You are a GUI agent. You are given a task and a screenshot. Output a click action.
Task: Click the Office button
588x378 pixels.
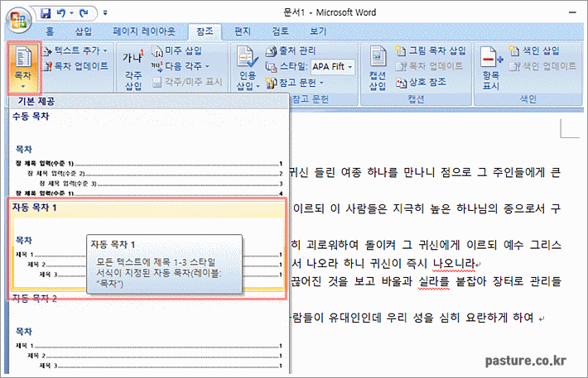click(x=17, y=18)
